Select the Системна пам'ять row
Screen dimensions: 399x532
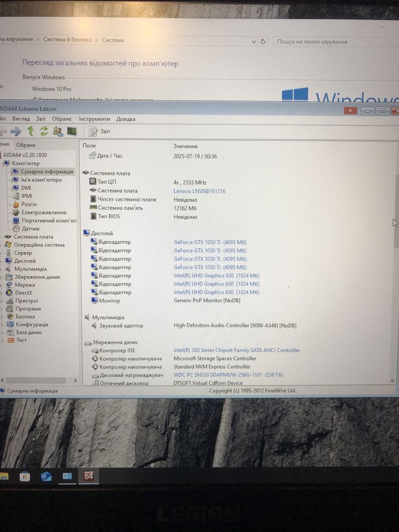[143, 208]
